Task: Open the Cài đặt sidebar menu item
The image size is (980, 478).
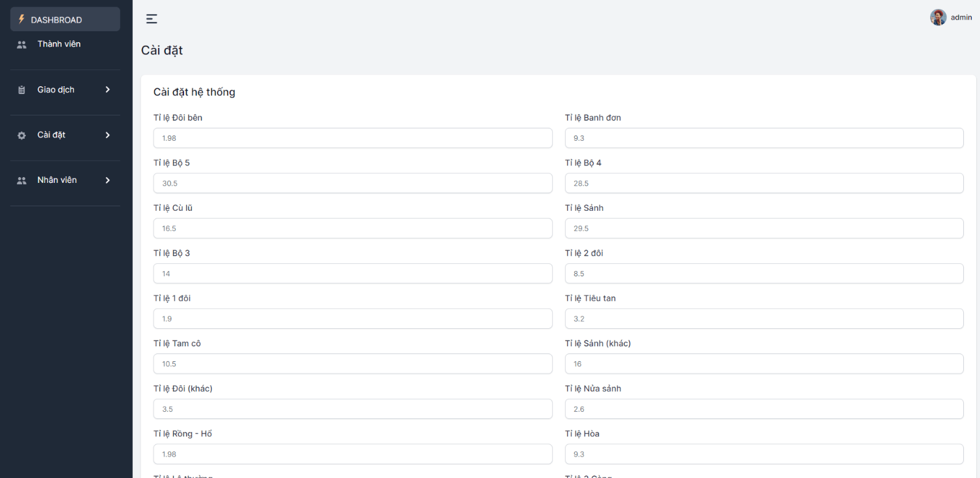Action: point(65,135)
